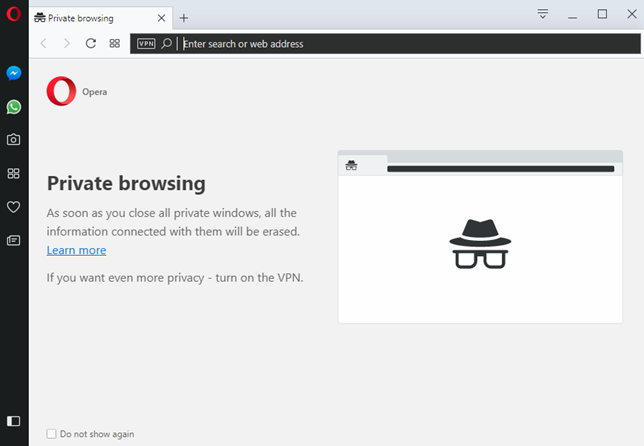This screenshot has height=446, width=644.
Task: Reload the current page
Action: (x=91, y=44)
